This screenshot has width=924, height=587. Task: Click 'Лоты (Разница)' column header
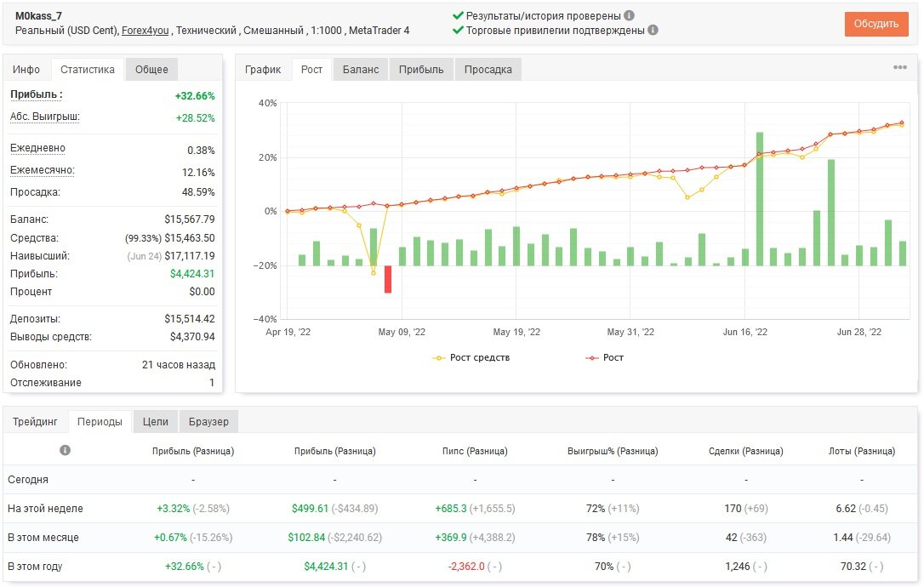tap(862, 452)
